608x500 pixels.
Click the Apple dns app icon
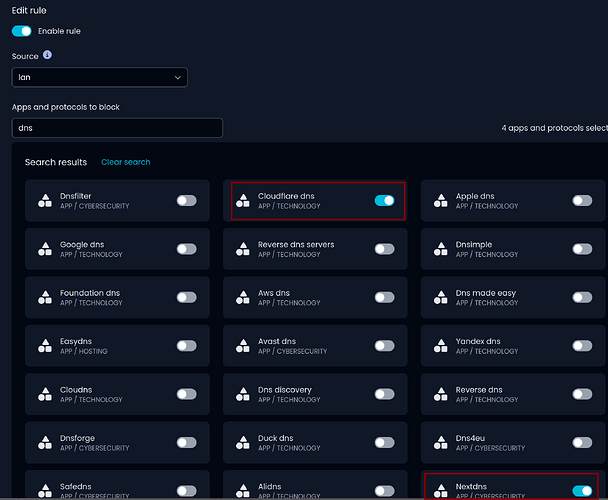click(x=440, y=201)
